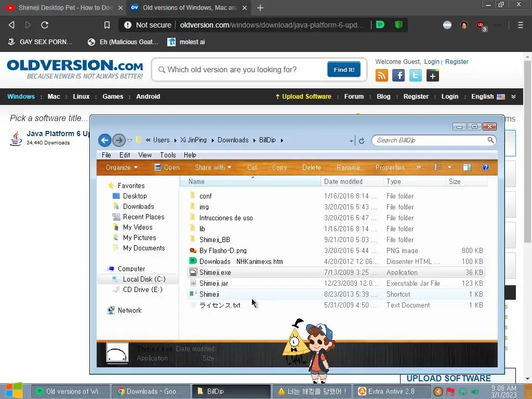Open the Tools menu in Explorer
The image size is (532, 399).
point(168,155)
